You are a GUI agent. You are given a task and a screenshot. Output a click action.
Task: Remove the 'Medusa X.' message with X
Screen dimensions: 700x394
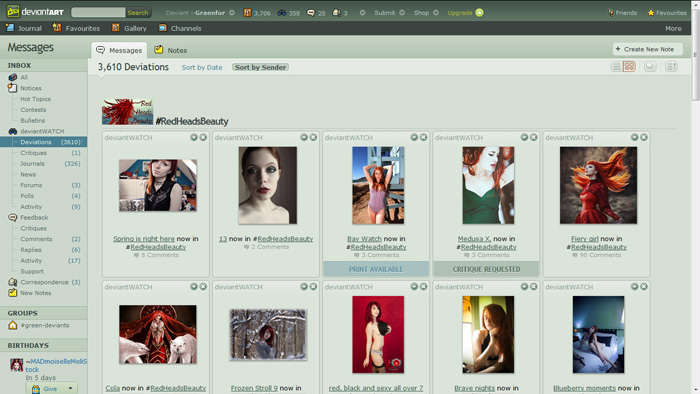(533, 137)
